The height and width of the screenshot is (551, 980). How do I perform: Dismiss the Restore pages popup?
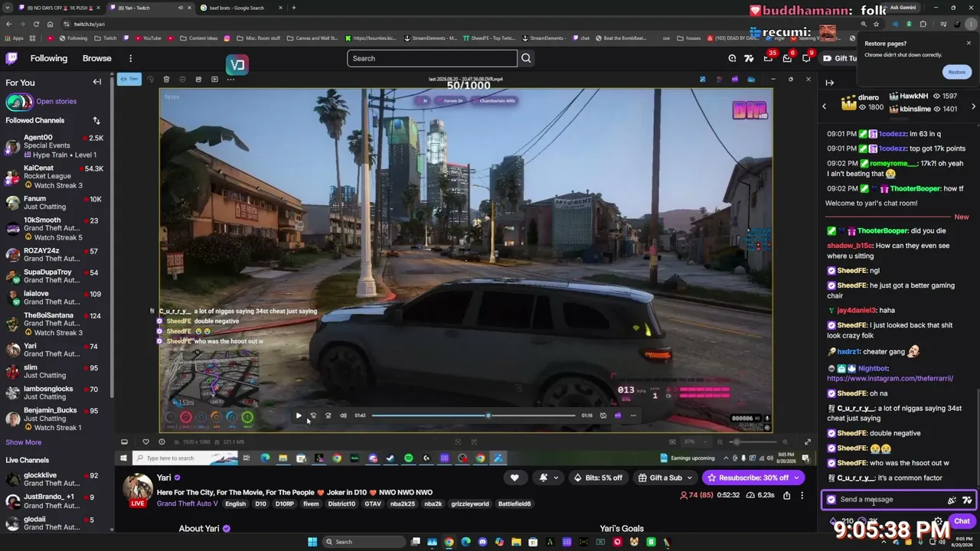coord(969,43)
